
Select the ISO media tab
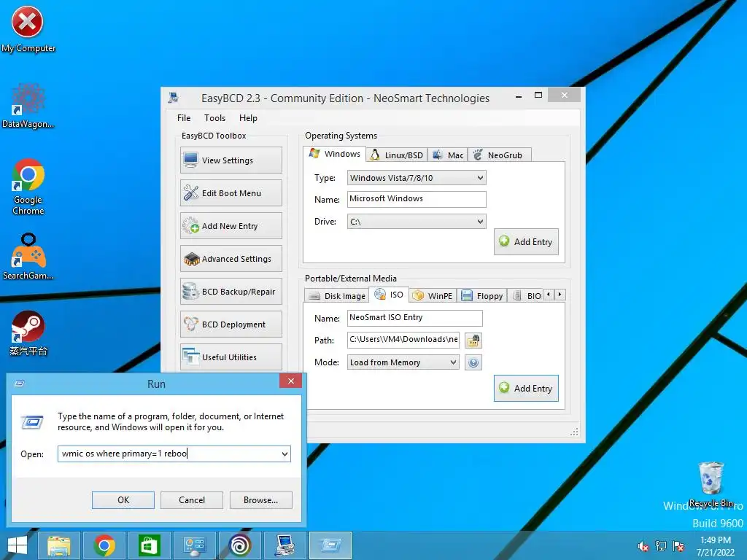(389, 295)
